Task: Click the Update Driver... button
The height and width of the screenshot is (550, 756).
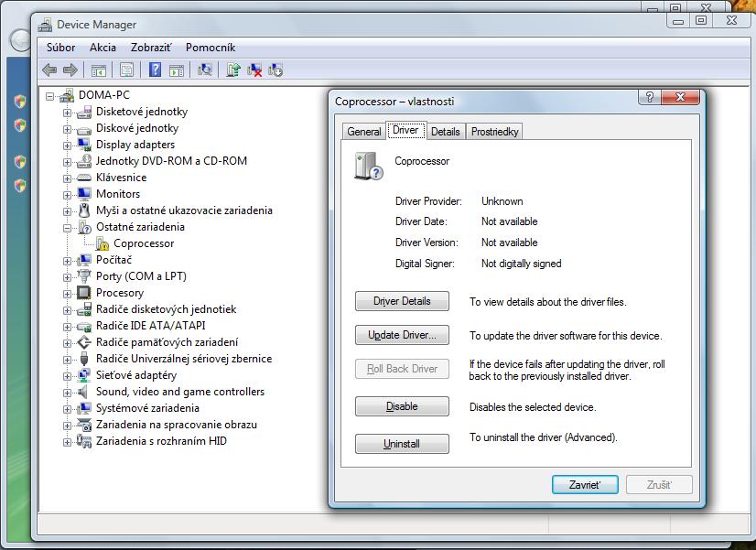Action: click(x=402, y=335)
